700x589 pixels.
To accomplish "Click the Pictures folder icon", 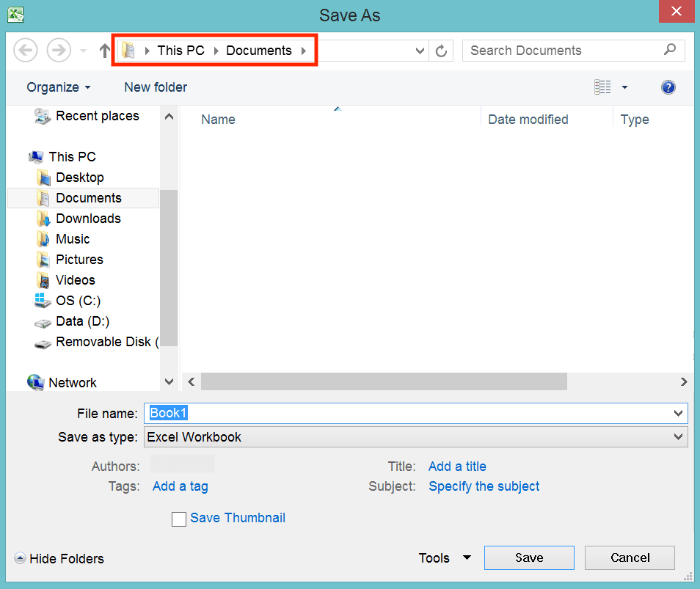I will click(43, 260).
